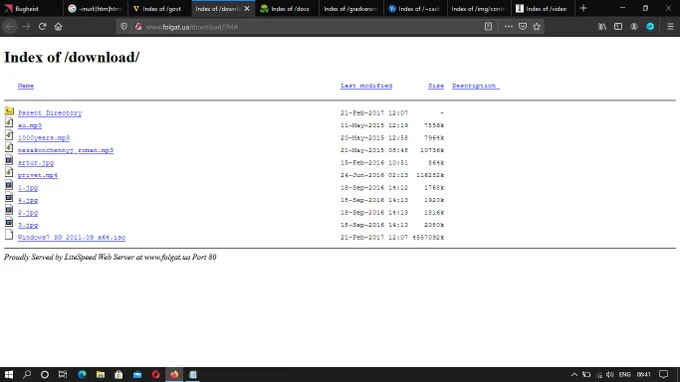Reload the current page

(x=42, y=26)
